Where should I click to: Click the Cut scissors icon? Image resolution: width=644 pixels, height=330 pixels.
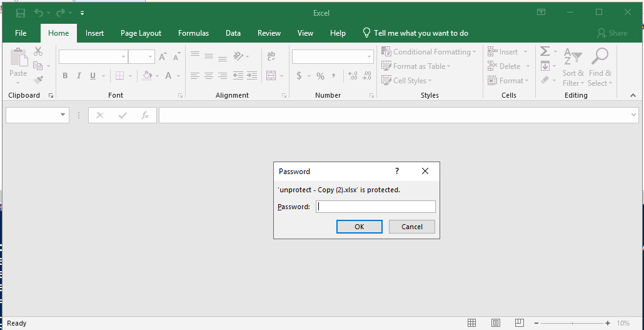pos(38,51)
